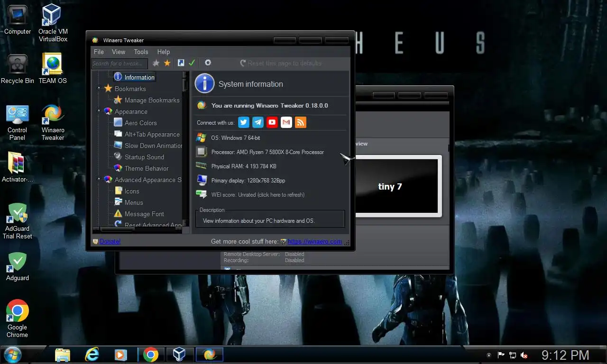The width and height of the screenshot is (607, 364).
Task: Select the Appearance tree category
Action: click(131, 111)
